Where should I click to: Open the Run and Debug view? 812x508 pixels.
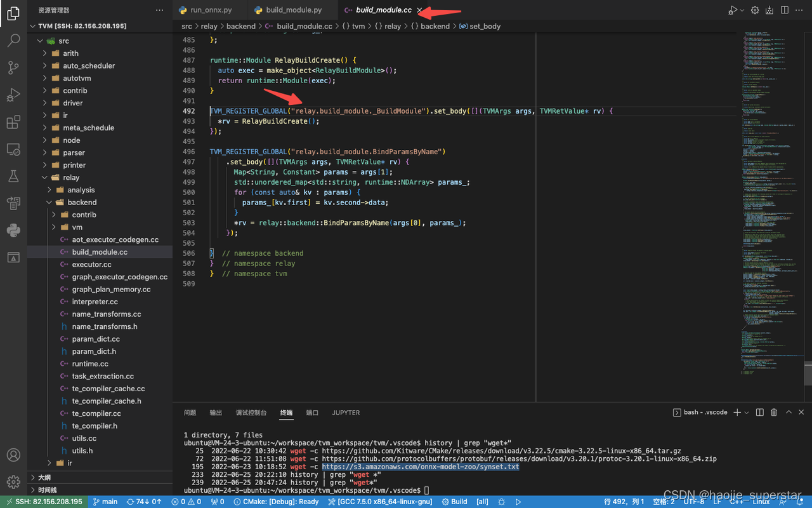(x=13, y=95)
